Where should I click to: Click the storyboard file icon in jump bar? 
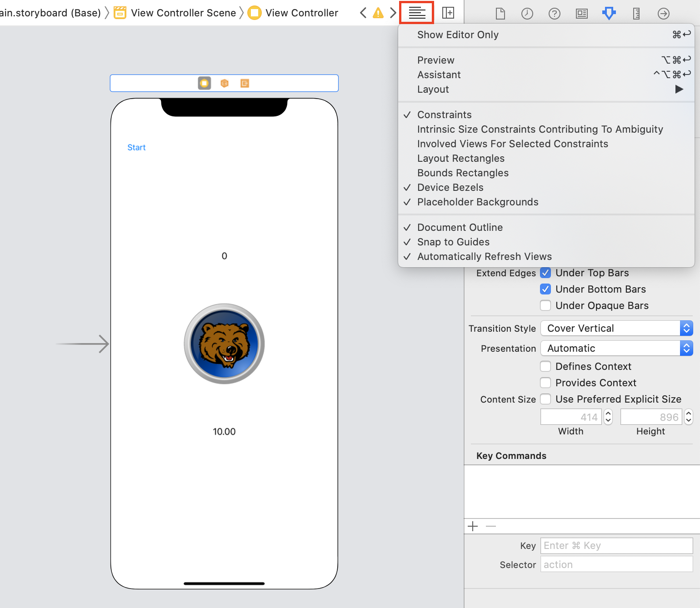click(120, 13)
